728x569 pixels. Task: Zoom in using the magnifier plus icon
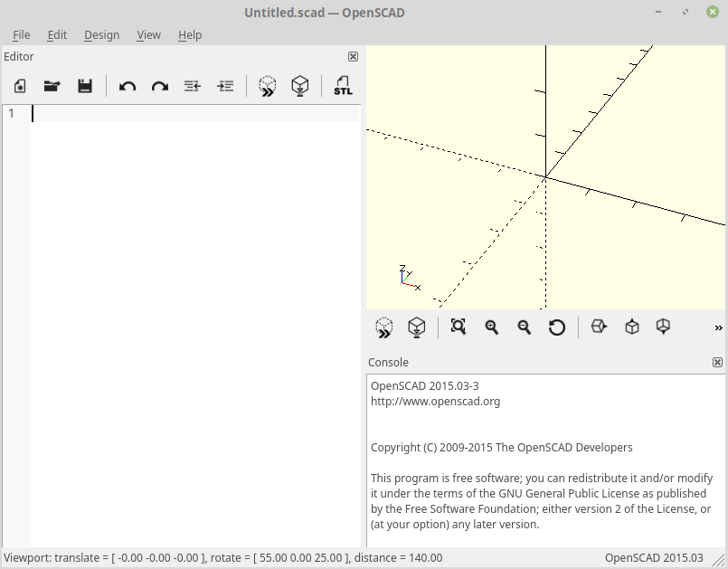tap(491, 327)
